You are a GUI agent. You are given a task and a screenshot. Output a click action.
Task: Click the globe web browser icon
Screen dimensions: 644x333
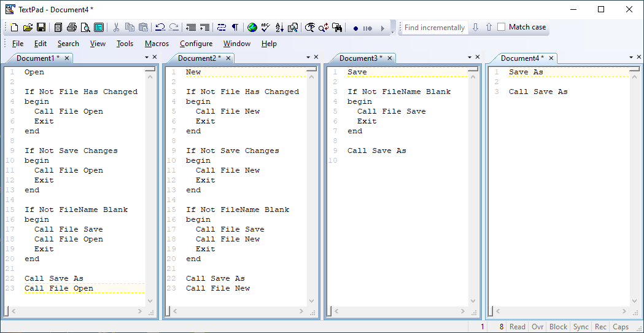252,28
